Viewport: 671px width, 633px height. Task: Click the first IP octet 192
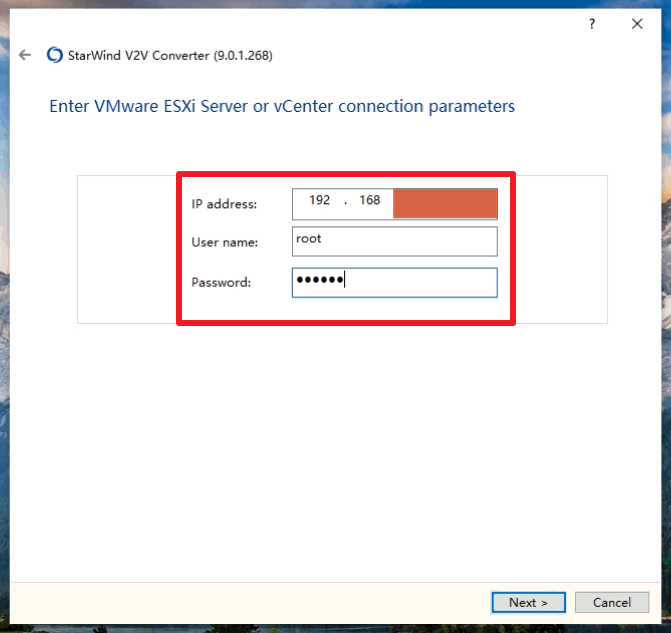tap(320, 200)
